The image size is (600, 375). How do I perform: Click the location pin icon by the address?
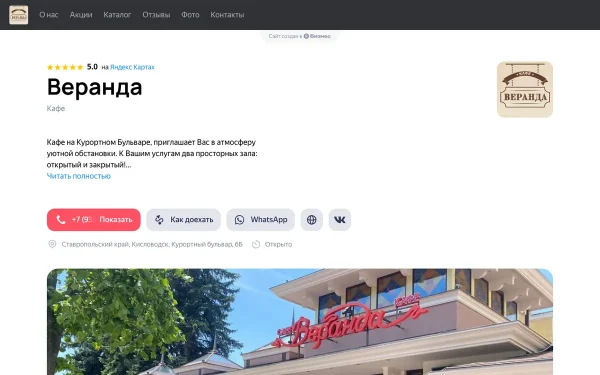(52, 244)
